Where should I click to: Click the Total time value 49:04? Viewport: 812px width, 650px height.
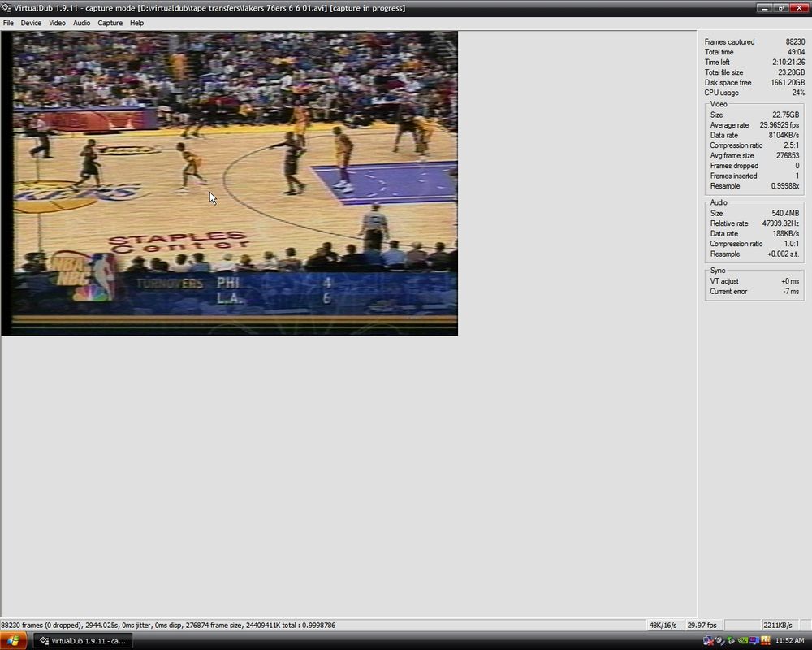click(x=796, y=52)
